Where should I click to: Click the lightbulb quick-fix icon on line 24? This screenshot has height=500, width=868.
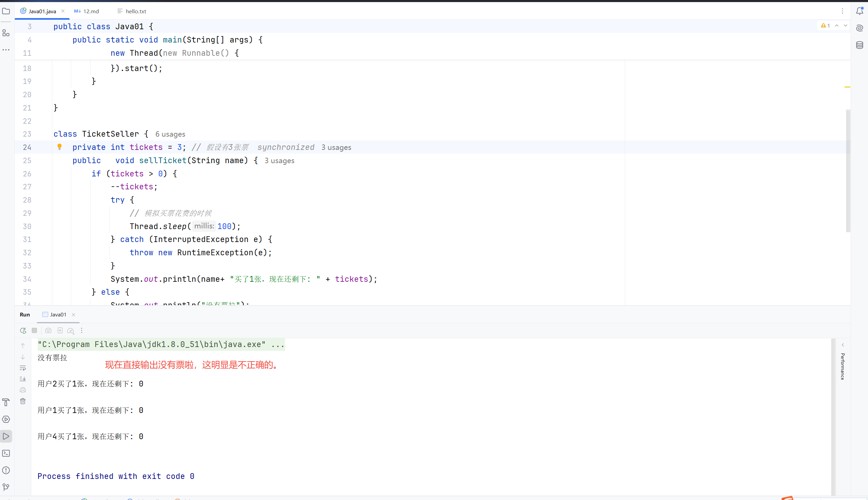(x=60, y=147)
